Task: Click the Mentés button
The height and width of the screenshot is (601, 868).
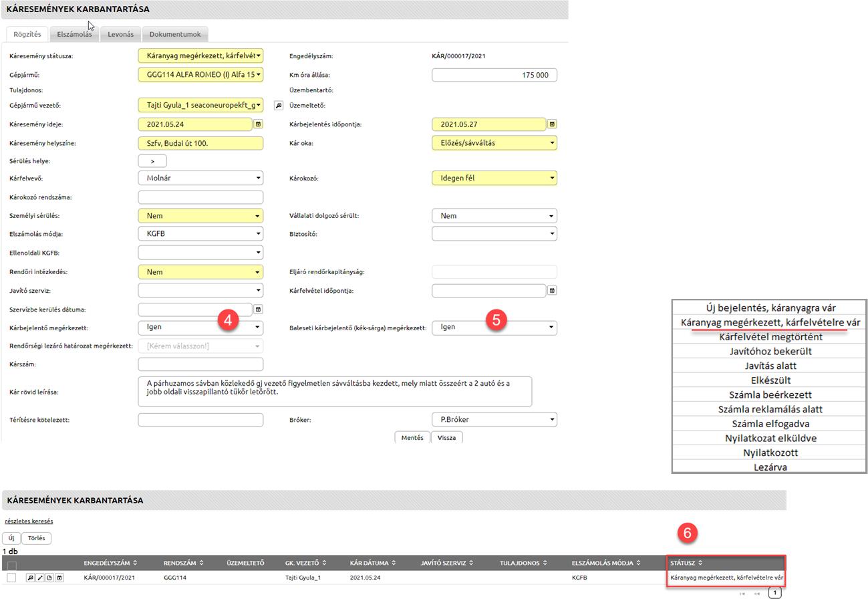Action: [412, 438]
